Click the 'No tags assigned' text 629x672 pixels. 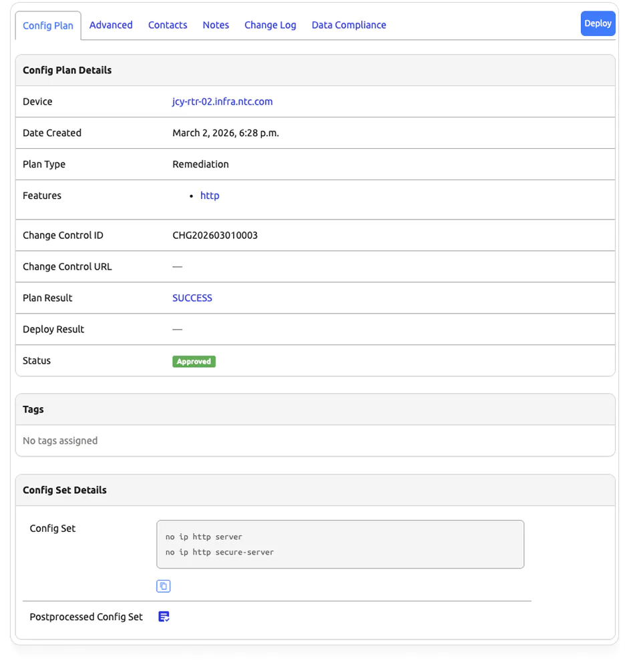60,440
